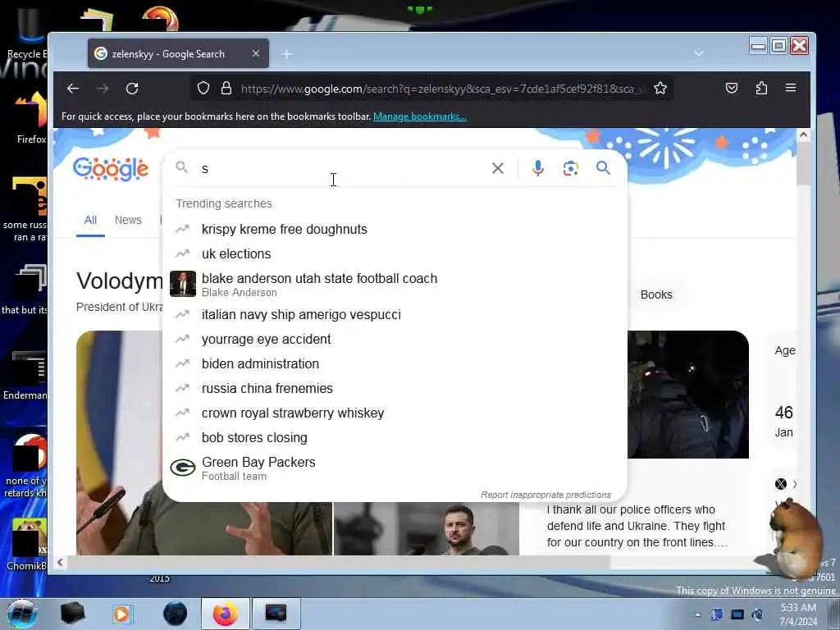The height and width of the screenshot is (630, 840).
Task: Open the Enderman desktop icon
Action: [x=25, y=375]
